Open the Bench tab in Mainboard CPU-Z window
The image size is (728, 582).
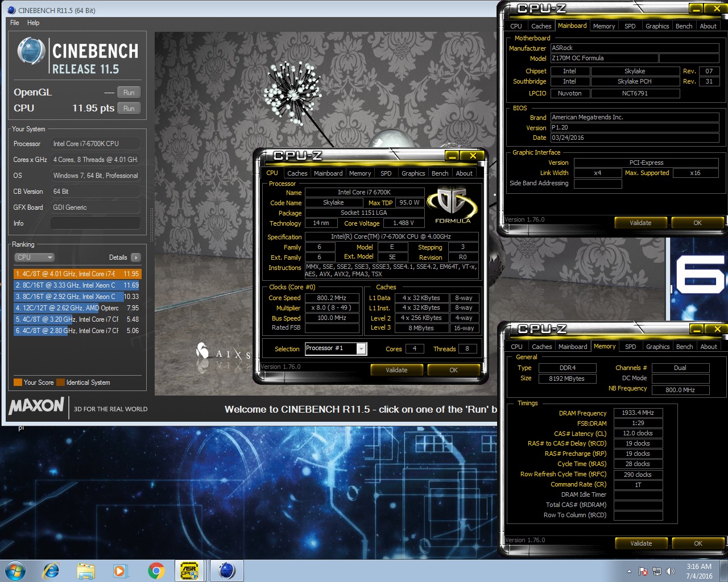click(x=684, y=26)
